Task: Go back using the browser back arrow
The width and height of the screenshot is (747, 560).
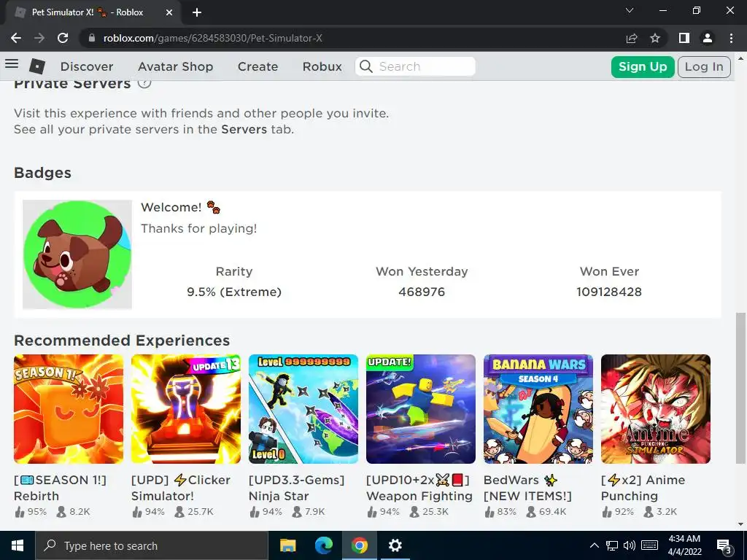Action: [x=16, y=38]
